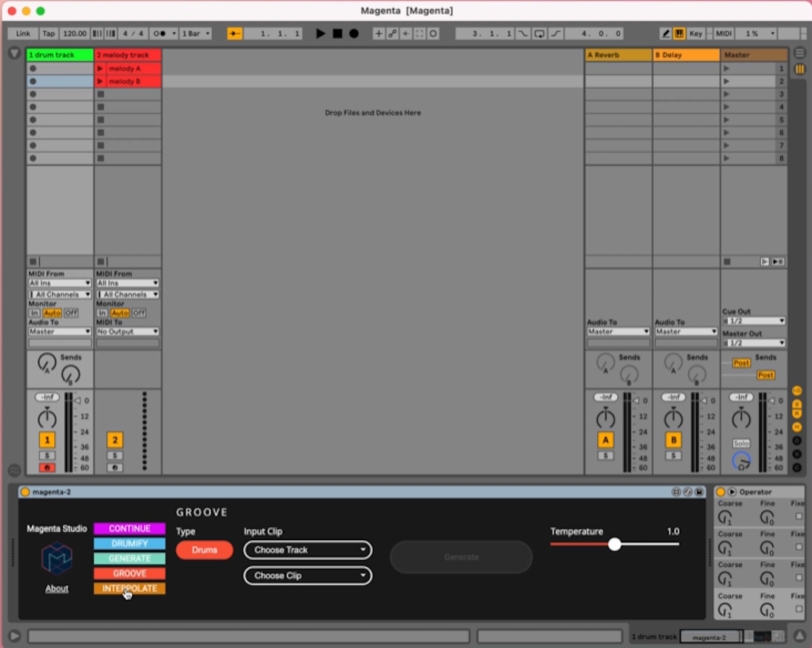Image resolution: width=812 pixels, height=648 pixels.
Task: Click the tempo field 120.00
Action: (75, 34)
